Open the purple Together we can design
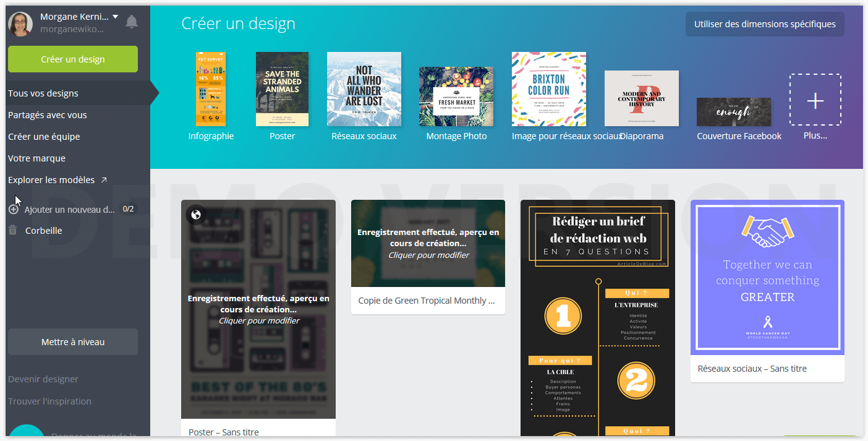The image size is (868, 441). tap(767, 277)
